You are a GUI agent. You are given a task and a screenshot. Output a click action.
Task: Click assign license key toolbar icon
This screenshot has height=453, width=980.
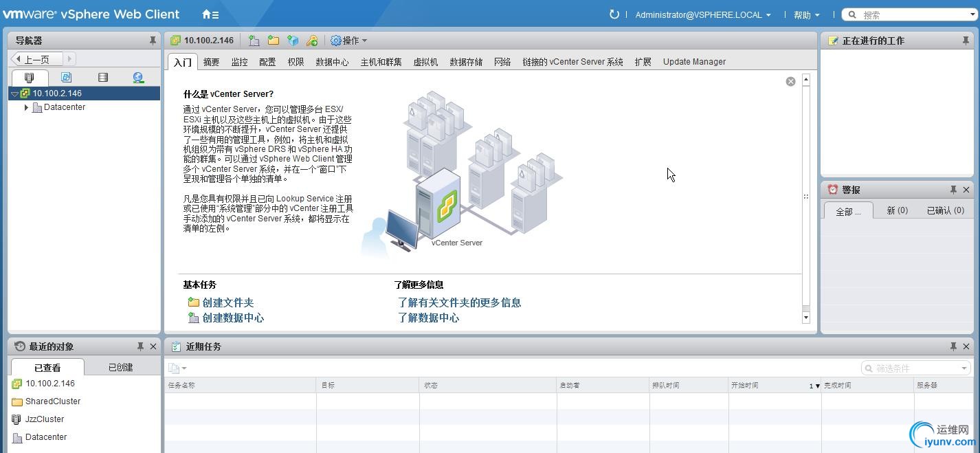click(x=312, y=41)
